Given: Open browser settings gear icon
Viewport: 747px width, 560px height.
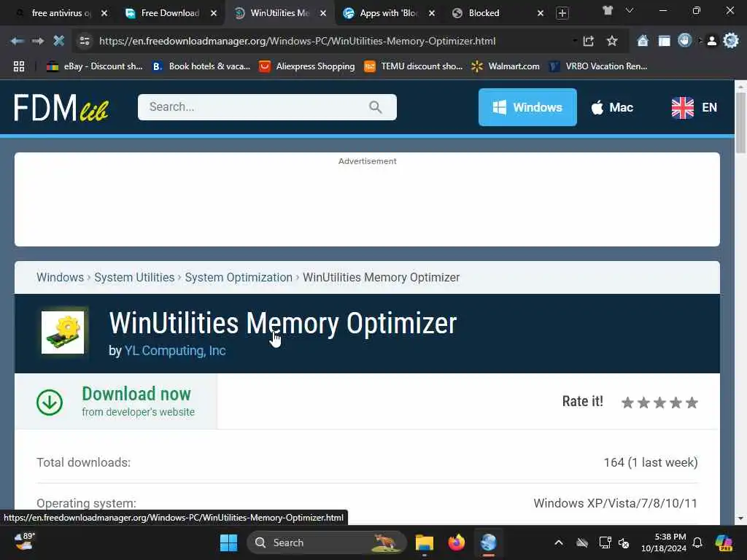Looking at the screenshot, I should 731,41.
